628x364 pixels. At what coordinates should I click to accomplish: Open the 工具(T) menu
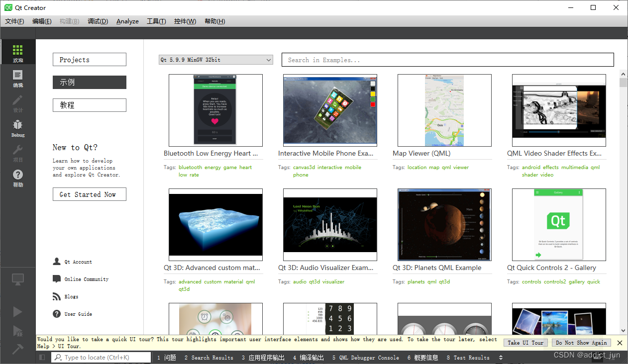156,21
